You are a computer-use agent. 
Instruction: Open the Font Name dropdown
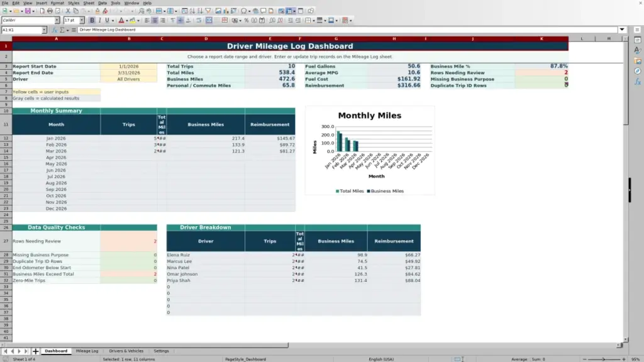pyautogui.click(x=57, y=20)
